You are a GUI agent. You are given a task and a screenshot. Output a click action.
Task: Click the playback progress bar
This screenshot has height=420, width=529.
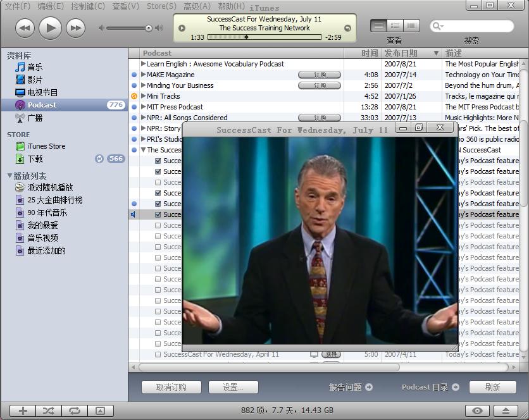point(264,37)
